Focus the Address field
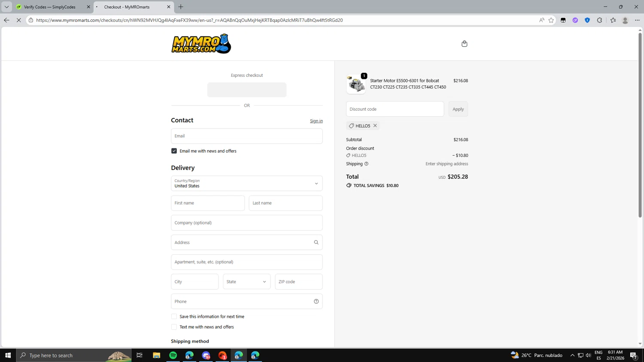 (x=247, y=242)
